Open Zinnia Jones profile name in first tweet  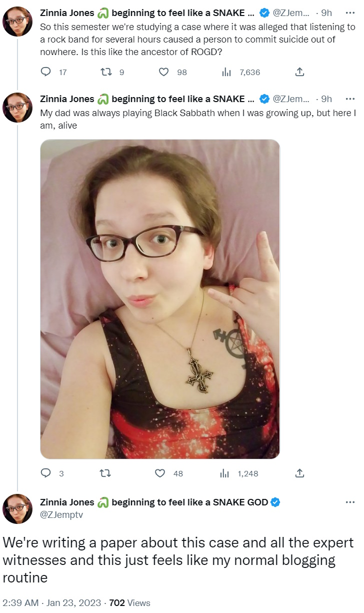(x=67, y=14)
